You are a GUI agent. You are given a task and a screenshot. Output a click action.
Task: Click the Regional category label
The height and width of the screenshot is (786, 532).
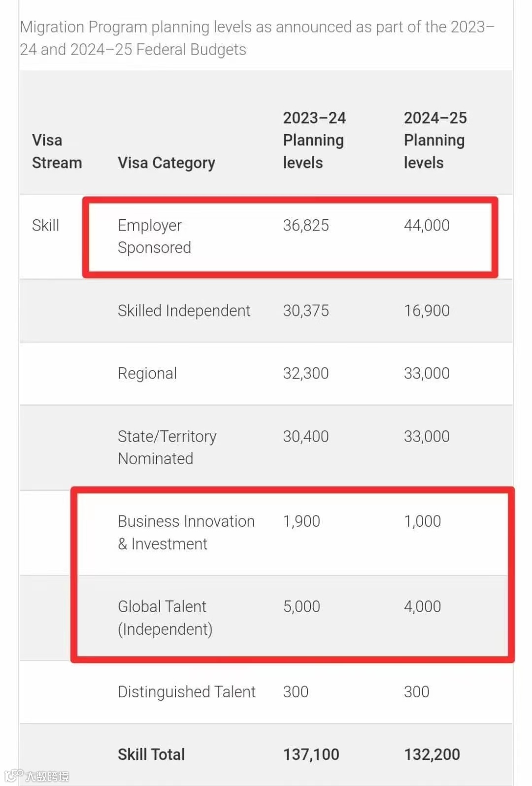pyautogui.click(x=147, y=373)
